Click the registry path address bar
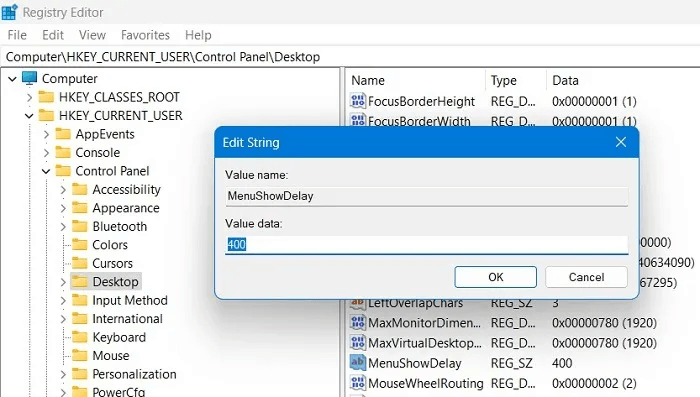Screen dimensions: 700x397 point(350,57)
